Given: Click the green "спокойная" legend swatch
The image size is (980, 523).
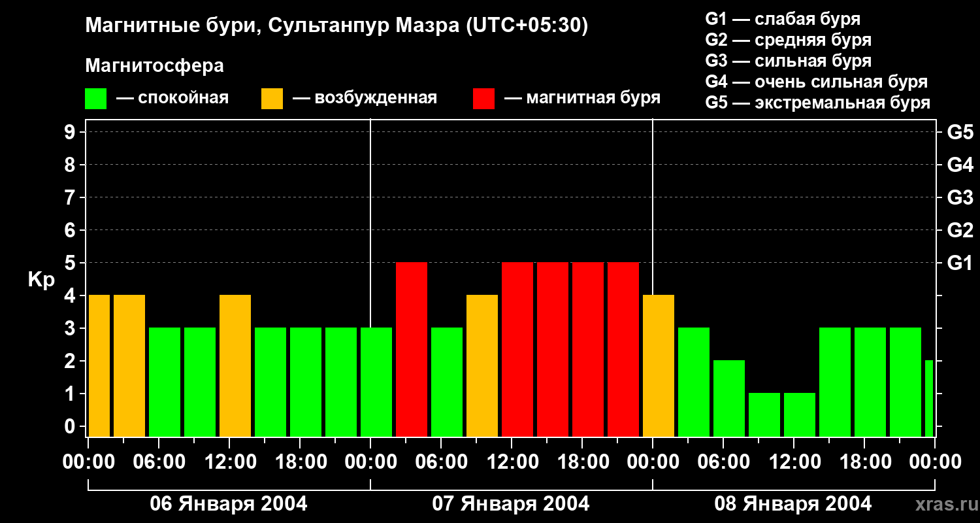Looking at the screenshot, I should click(96, 99).
